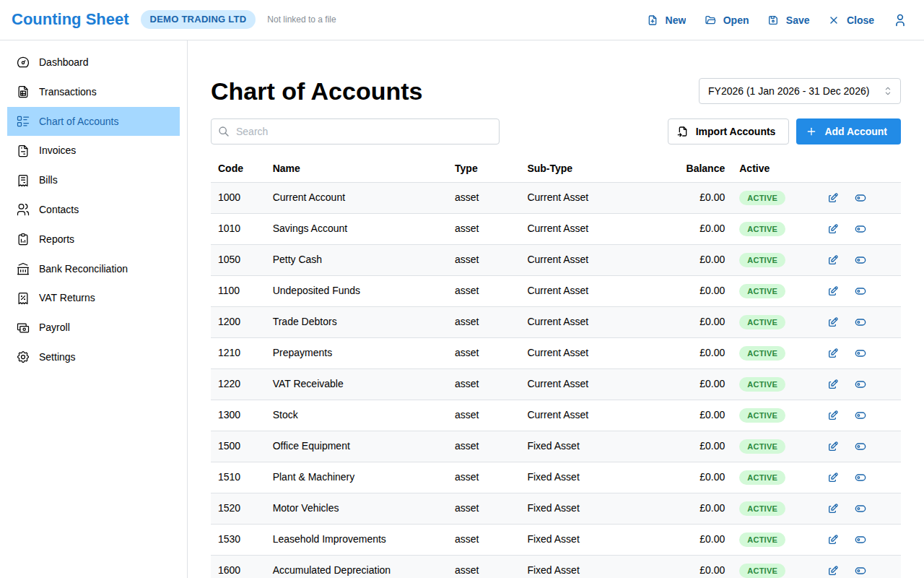Click the DEMO TRADING LTD badge
The width and height of the screenshot is (924, 578).
point(198,20)
